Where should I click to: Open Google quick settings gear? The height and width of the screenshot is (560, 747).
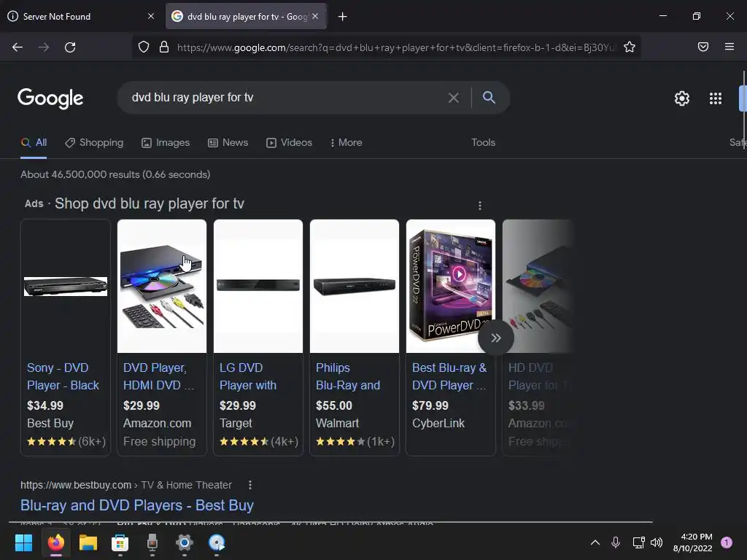pos(682,98)
